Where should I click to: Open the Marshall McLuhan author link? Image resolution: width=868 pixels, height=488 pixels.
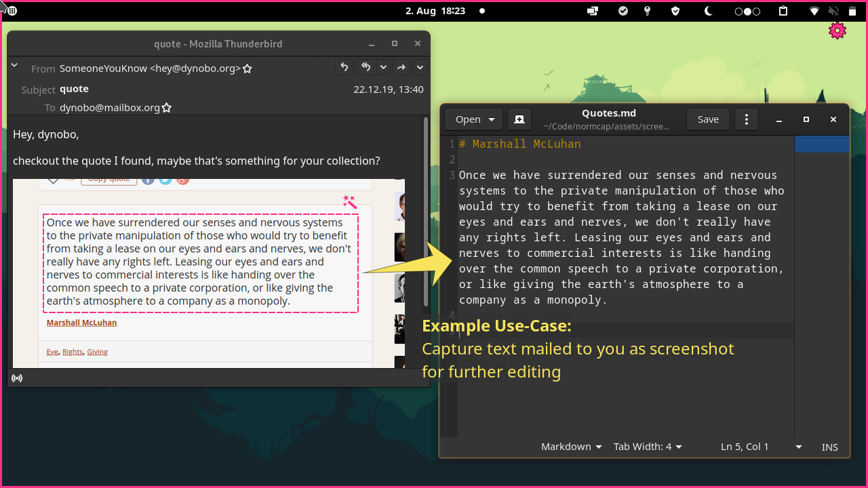coord(81,323)
